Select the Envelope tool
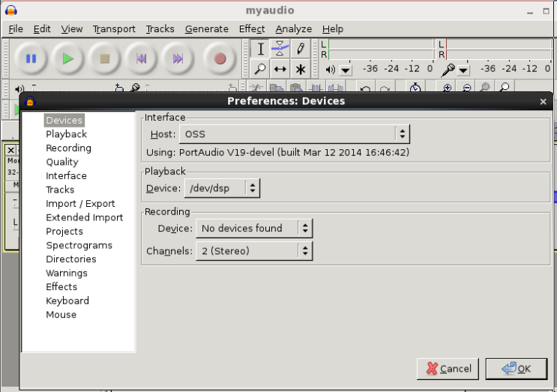The image size is (557, 392). pyautogui.click(x=280, y=49)
